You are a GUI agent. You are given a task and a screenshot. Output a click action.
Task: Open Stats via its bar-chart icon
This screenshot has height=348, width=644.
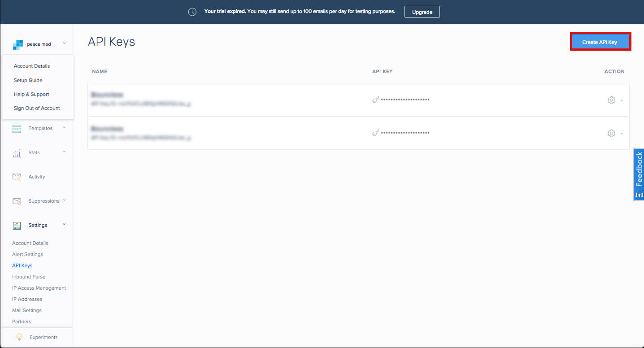pyautogui.click(x=17, y=152)
